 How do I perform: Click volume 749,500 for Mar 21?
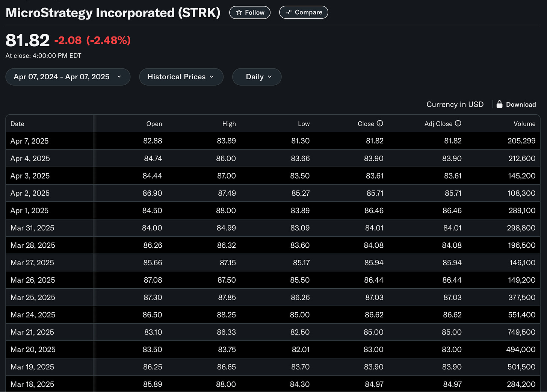(x=521, y=332)
